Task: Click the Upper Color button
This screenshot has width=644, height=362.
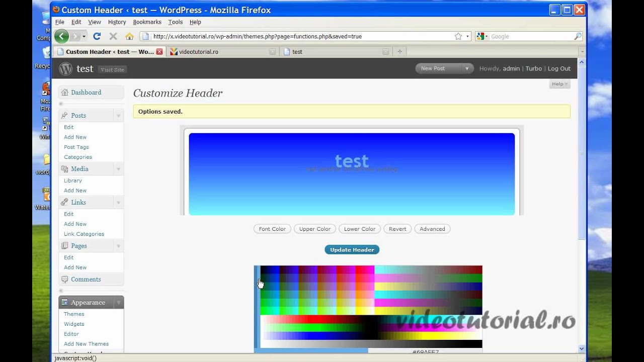Action: click(315, 229)
